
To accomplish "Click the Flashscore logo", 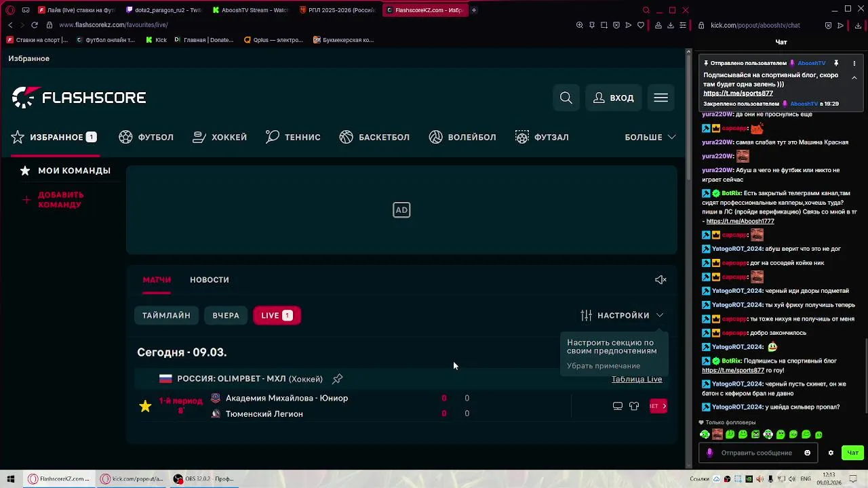I will 79,98.
